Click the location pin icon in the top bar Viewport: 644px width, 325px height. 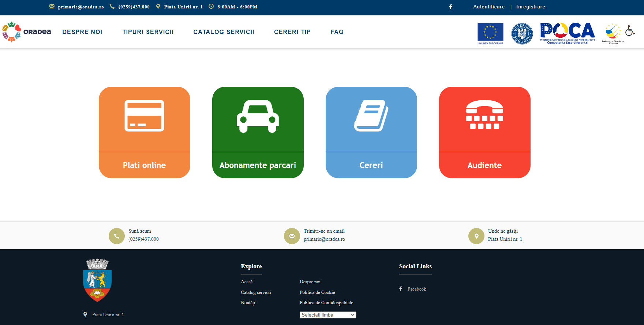[158, 6]
